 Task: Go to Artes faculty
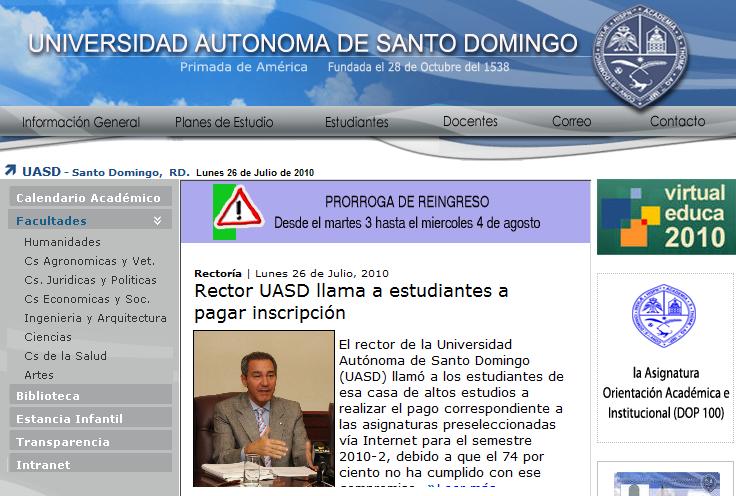tap(39, 375)
